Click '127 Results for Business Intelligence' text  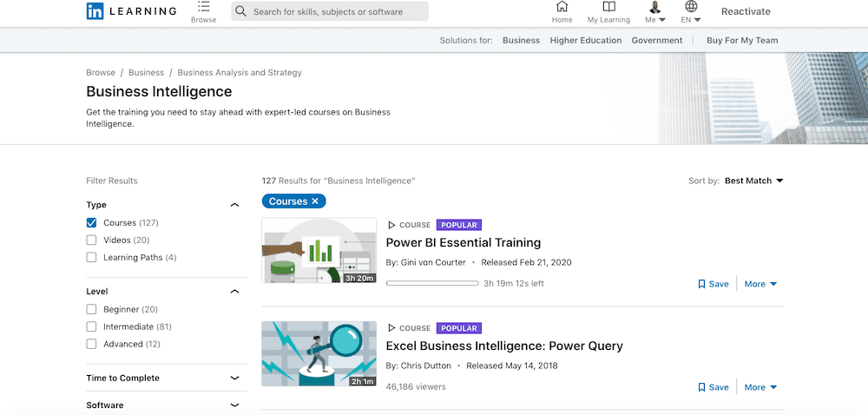pos(339,181)
